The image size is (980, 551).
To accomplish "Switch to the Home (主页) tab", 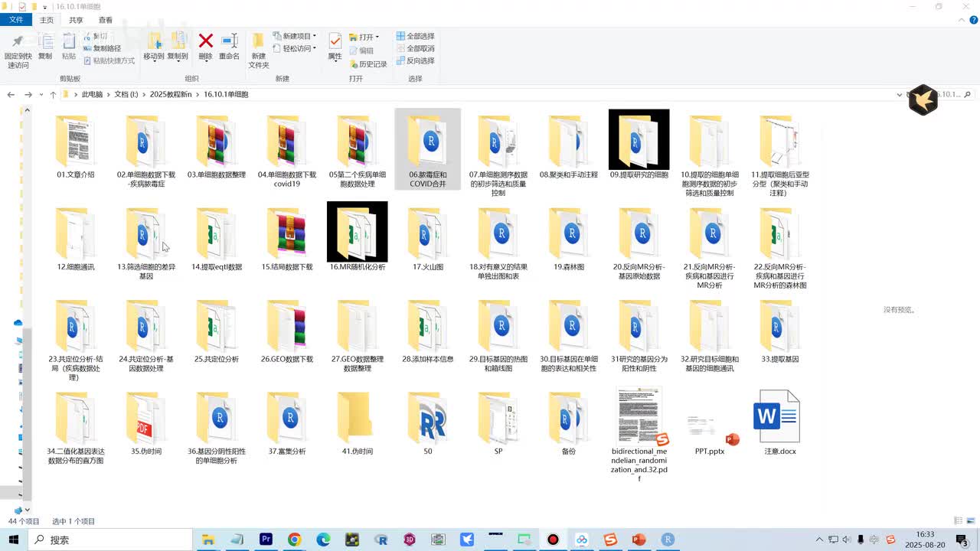I will click(47, 20).
